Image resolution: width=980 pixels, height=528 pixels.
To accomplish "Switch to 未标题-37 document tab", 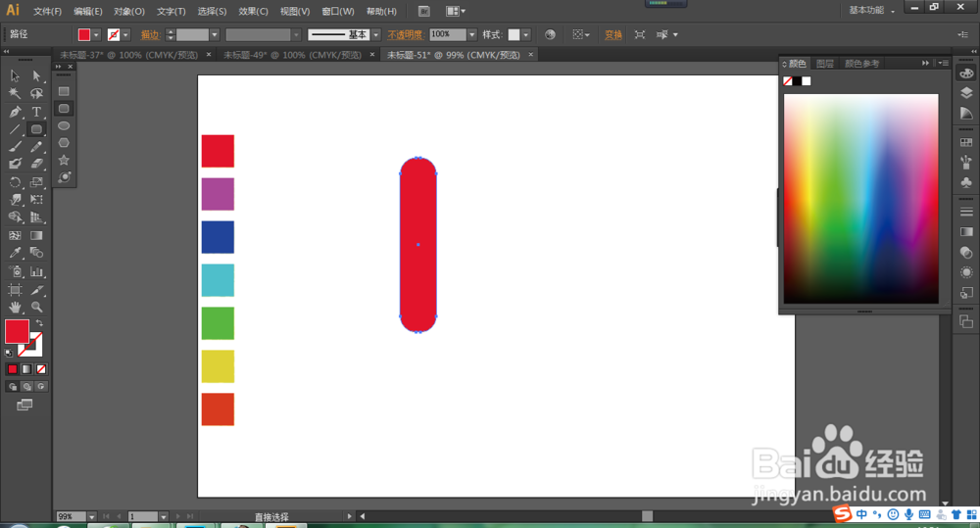I will point(128,55).
